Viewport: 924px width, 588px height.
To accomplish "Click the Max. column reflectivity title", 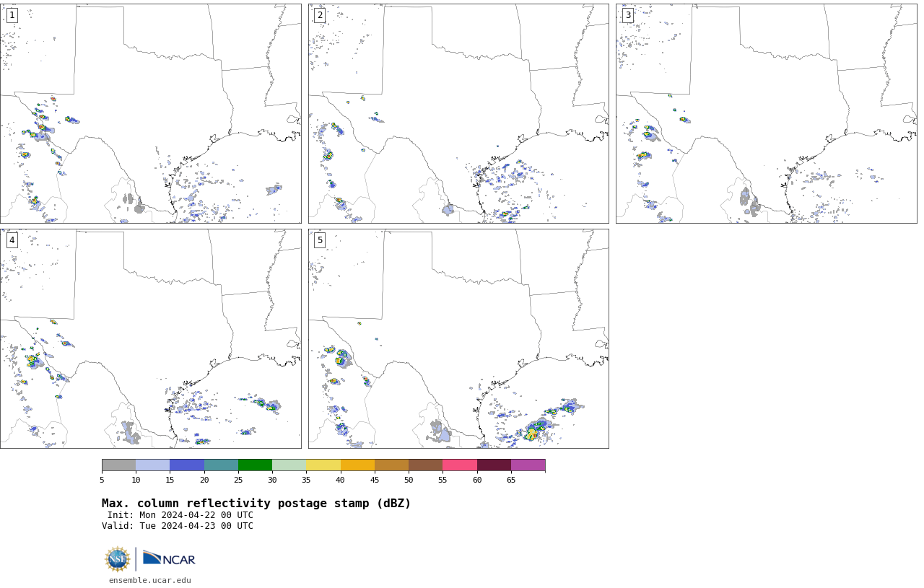I will [x=256, y=504].
